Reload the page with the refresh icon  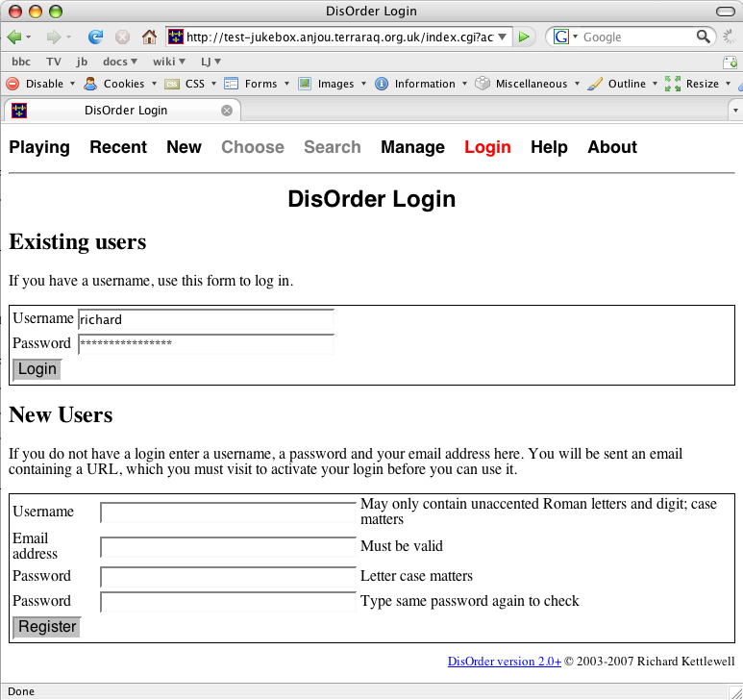[95, 37]
